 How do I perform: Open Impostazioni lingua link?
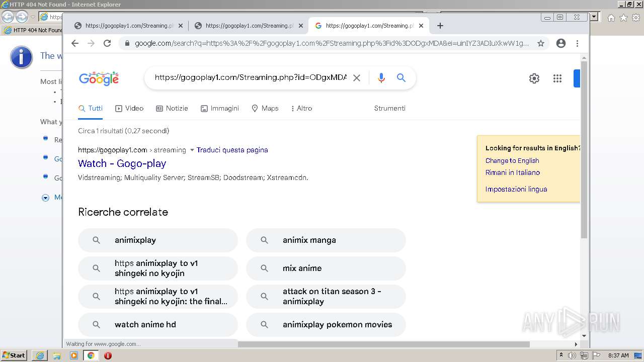click(x=516, y=189)
